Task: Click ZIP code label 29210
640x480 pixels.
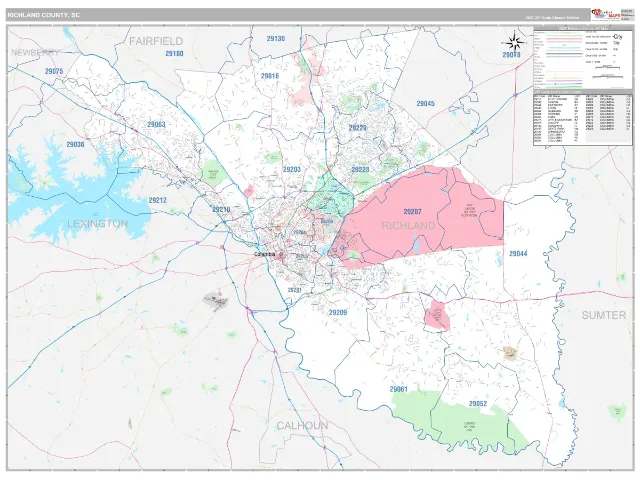Action: (221, 209)
